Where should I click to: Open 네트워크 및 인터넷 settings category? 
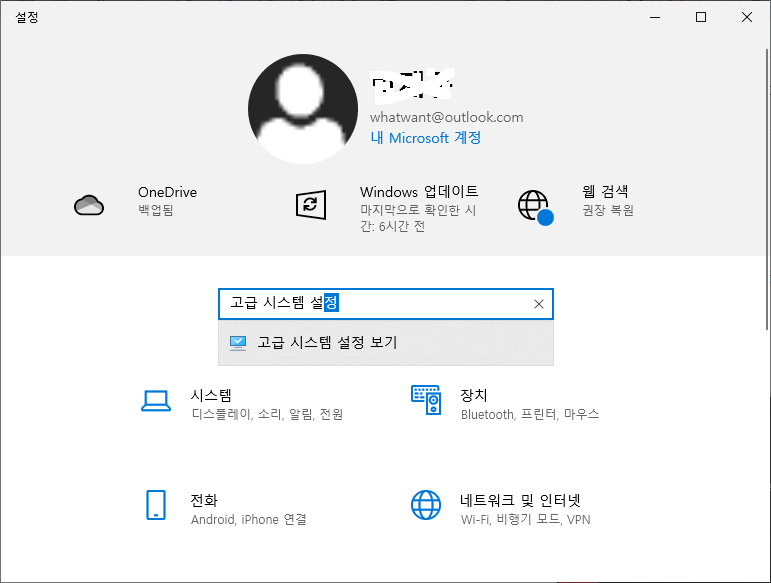click(520, 500)
